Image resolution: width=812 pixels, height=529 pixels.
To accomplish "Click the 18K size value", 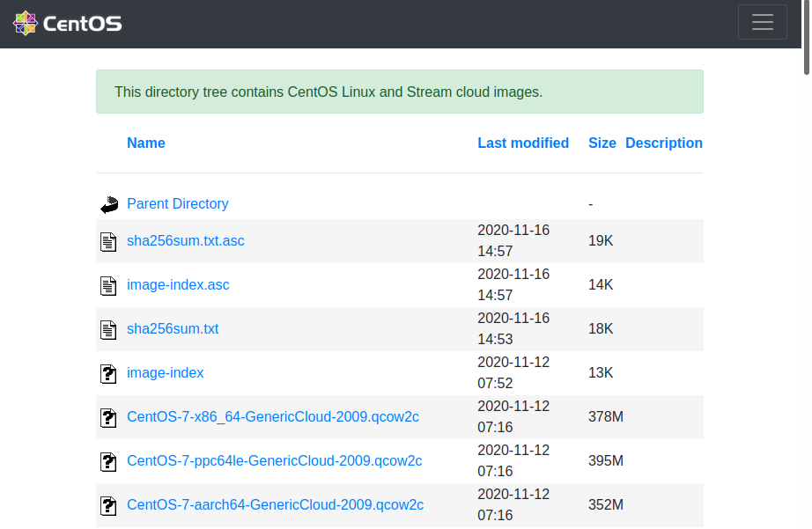I will (x=601, y=328).
